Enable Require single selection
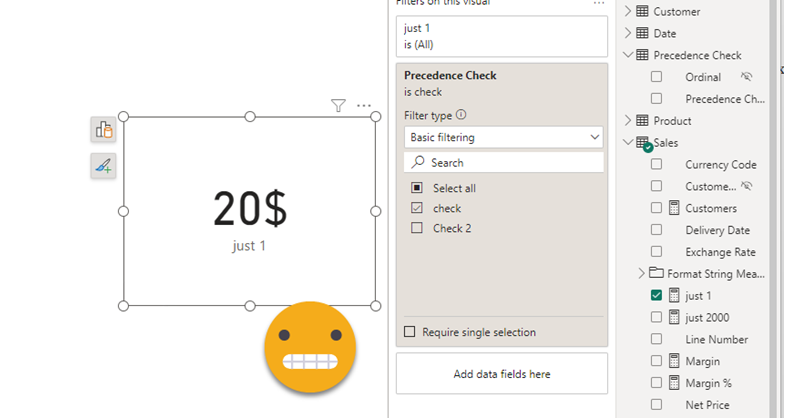Image resolution: width=800 pixels, height=418 pixels. click(410, 332)
